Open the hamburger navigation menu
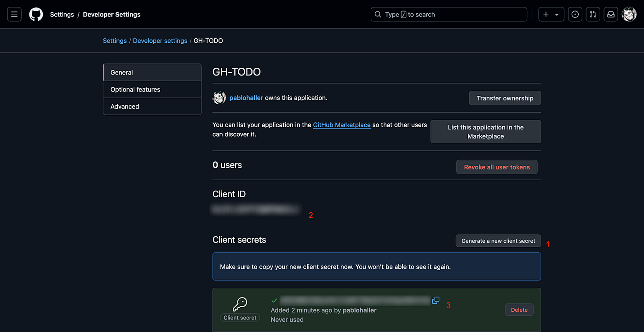Image resolution: width=644 pixels, height=332 pixels. [14, 14]
